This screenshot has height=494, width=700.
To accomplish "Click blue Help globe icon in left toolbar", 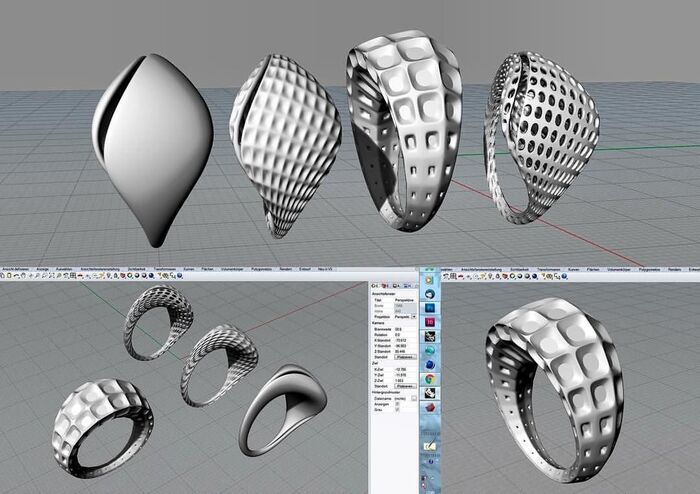I will click(179, 276).
